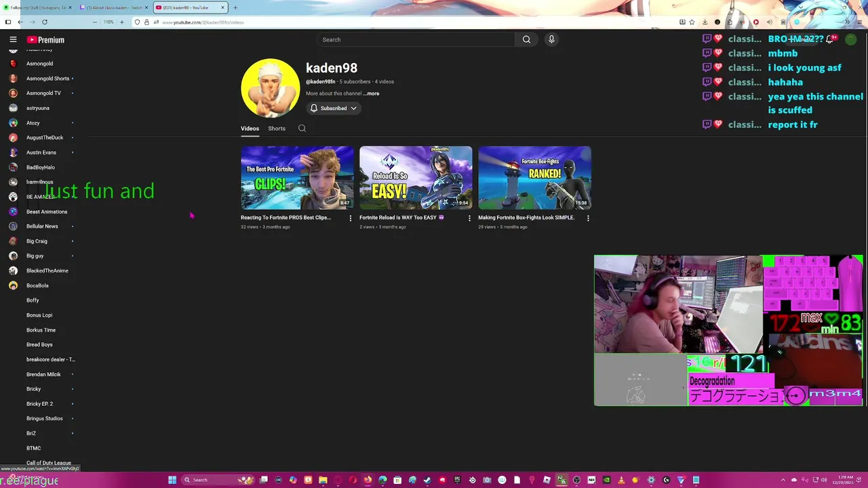Screen dimensions: 868x488
Task: Click the browser address bar URL
Action: click(203, 22)
